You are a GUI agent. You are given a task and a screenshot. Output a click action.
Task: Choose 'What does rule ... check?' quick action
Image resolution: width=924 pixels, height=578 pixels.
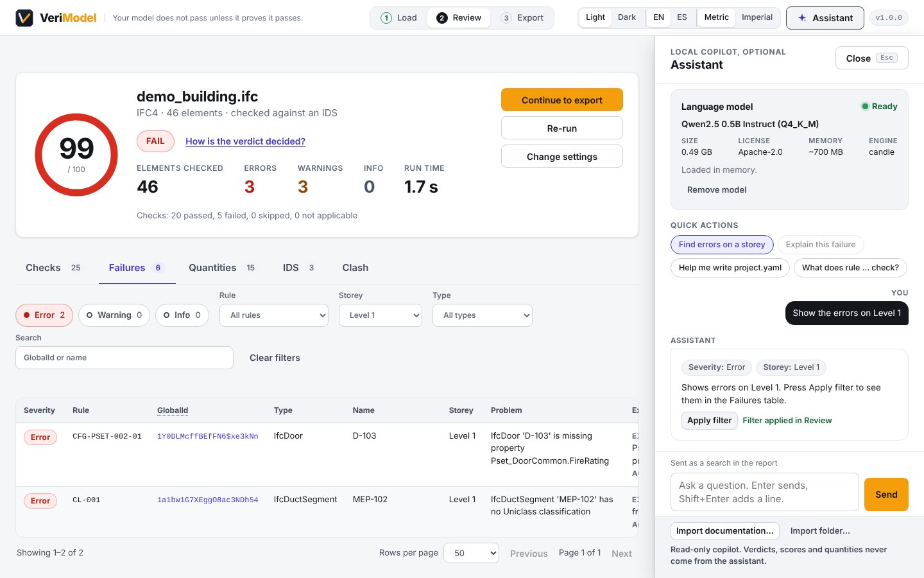(850, 268)
